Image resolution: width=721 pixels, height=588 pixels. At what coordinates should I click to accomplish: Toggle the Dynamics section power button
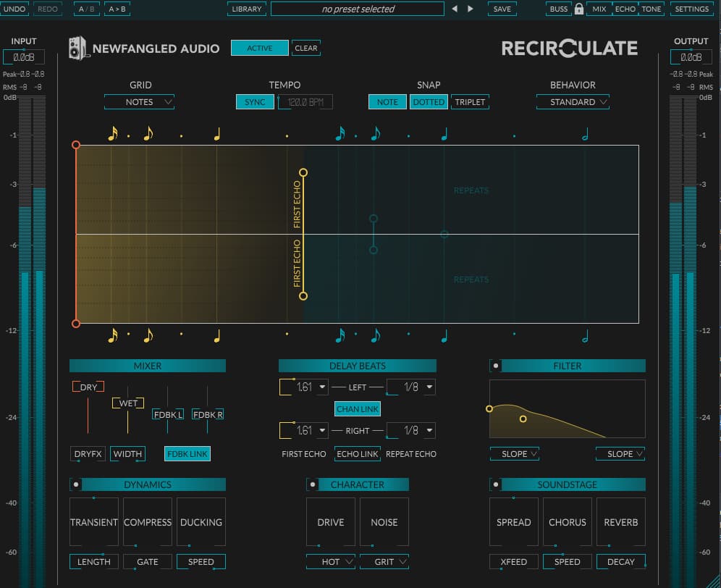[76, 484]
